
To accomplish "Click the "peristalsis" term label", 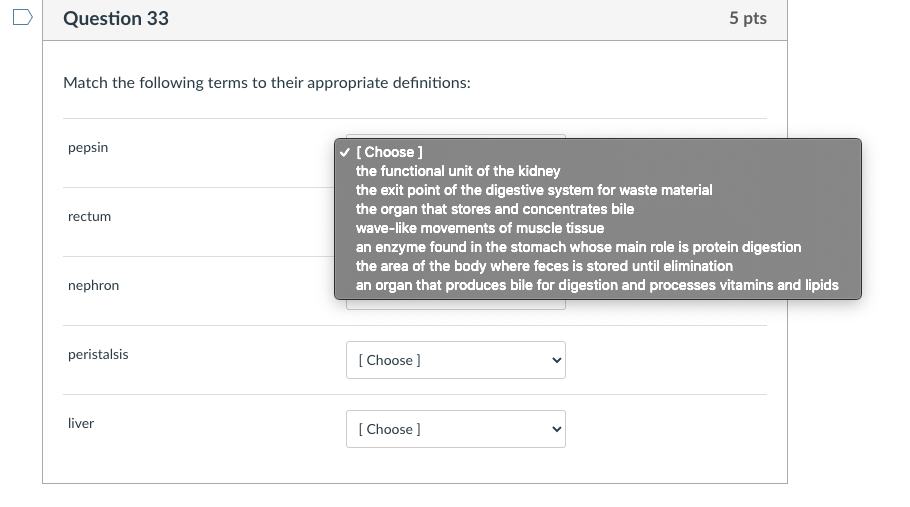I will [x=98, y=355].
